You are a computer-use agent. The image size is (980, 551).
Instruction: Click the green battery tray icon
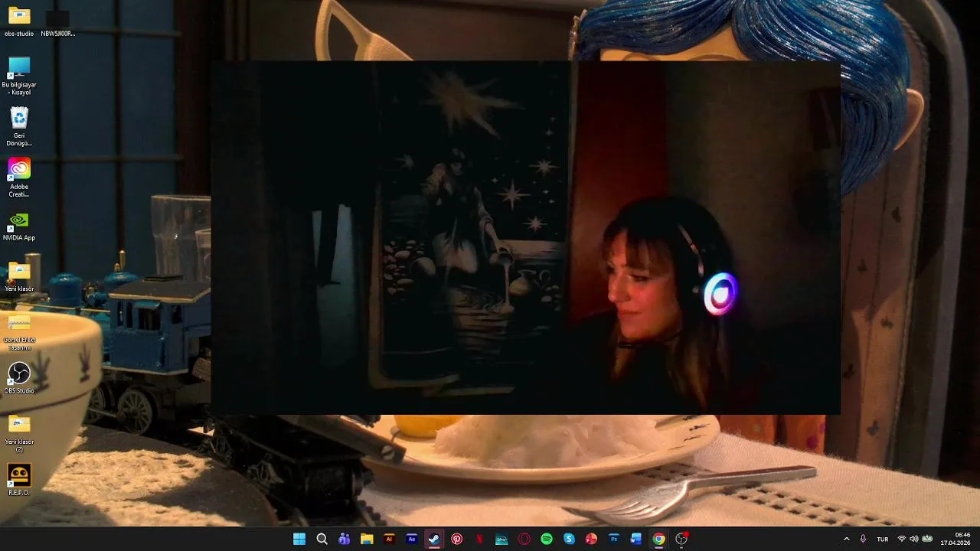coord(927,539)
